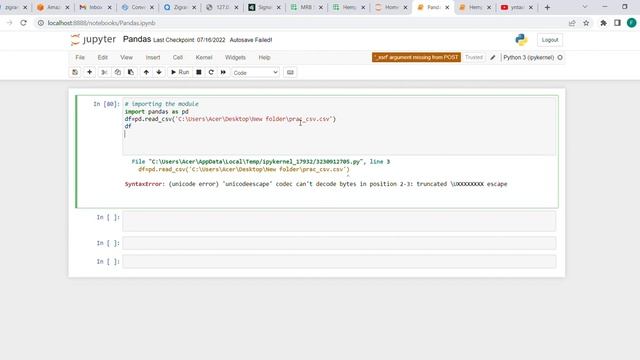Image resolution: width=640 pixels, height=360 pixels.
Task: Cut selected cells with scissors icon
Action: coord(104,72)
